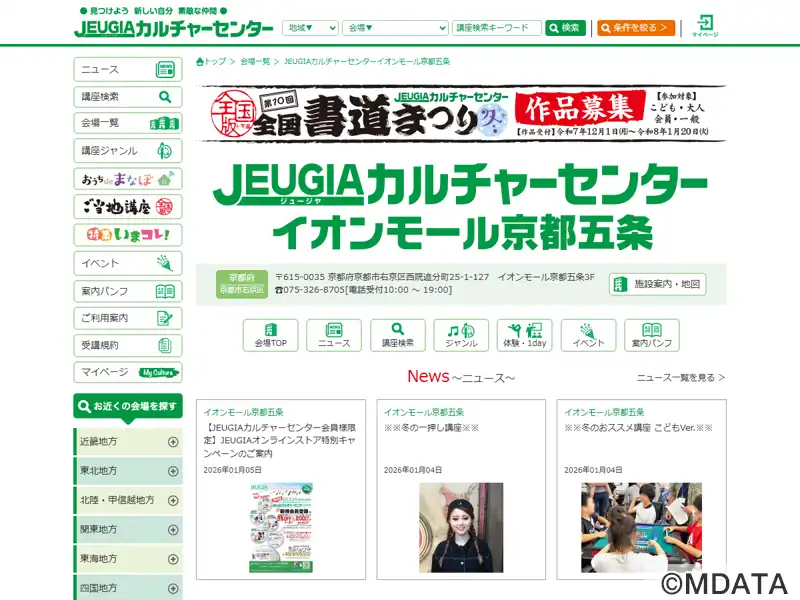Expand the 関東地方 region
Image resolution: width=800 pixels, height=600 pixels.
(x=128, y=530)
